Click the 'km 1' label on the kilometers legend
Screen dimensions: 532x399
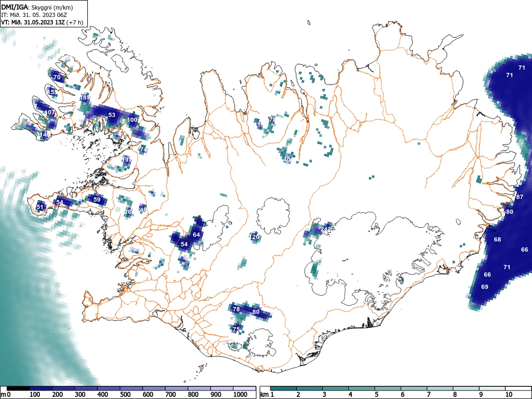pyautogui.click(x=267, y=395)
